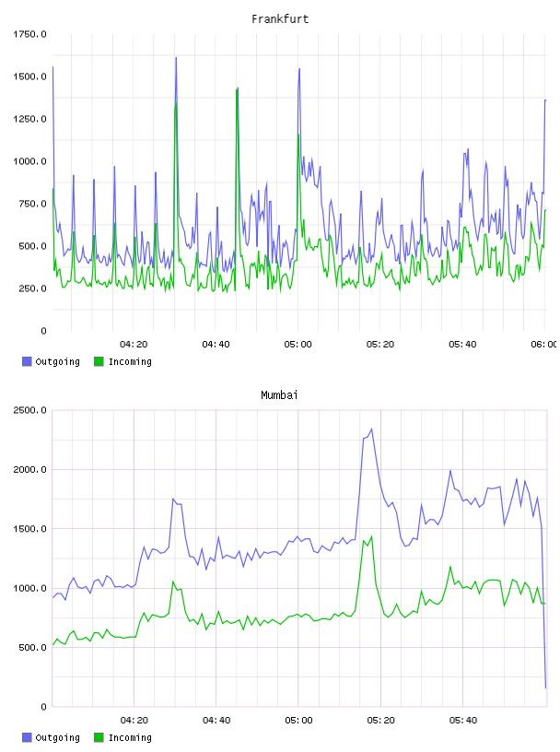Click the 750.0 axis label in Frankfurt chart
Screen dimensions: 560x752
point(32,204)
